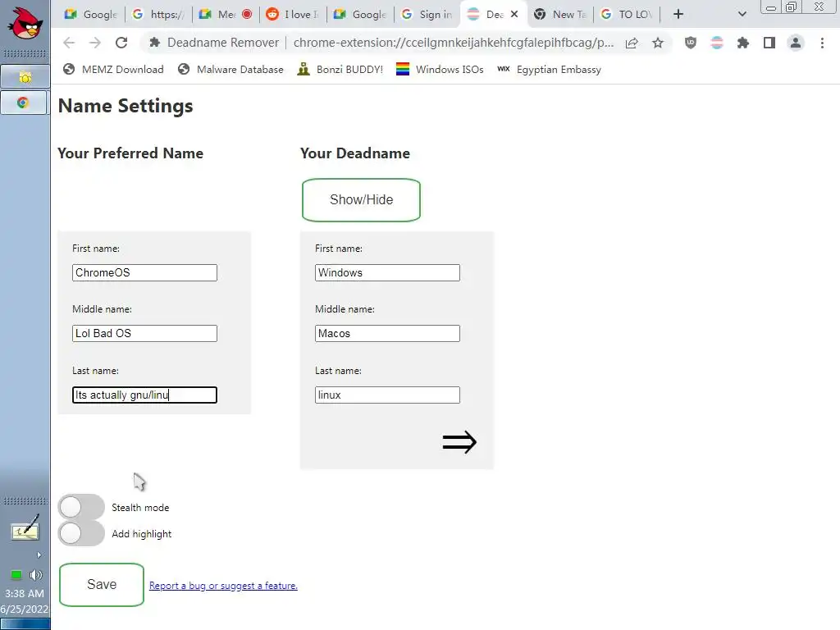Screen dimensions: 840x630
Task: Open the Egyptian Embassy bookmark
Action: pyautogui.click(x=549, y=70)
